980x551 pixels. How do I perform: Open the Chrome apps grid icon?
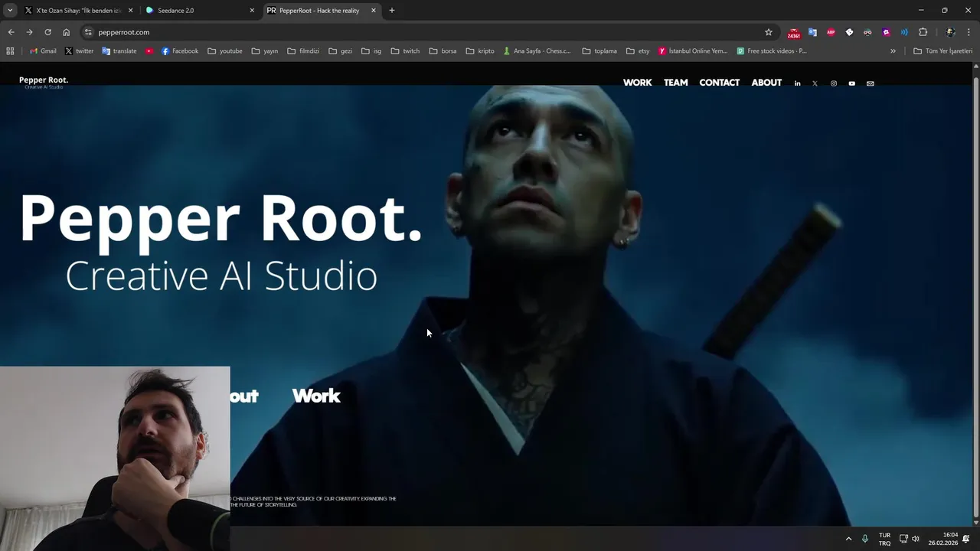10,51
